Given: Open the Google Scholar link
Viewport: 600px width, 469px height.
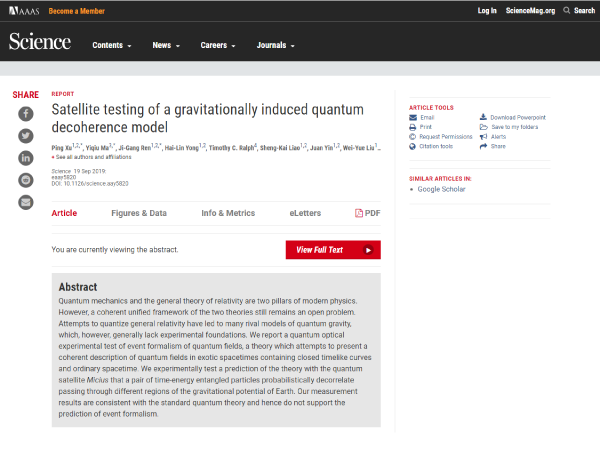Looking at the screenshot, I should (441, 189).
